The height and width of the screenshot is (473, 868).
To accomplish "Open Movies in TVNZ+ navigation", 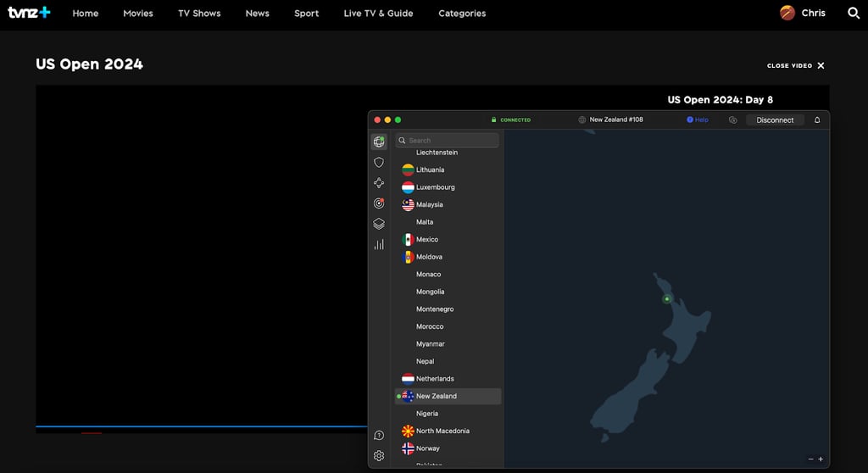I will (138, 14).
